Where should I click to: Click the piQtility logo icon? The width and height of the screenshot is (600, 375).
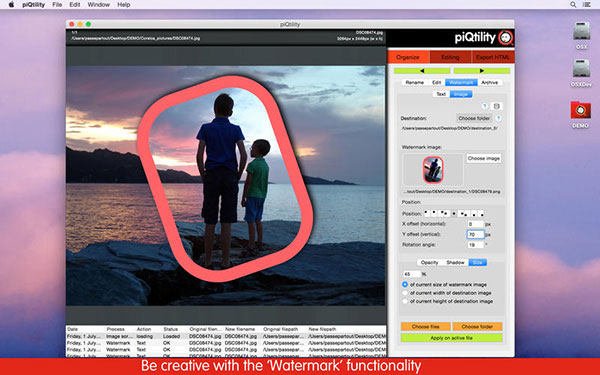click(x=506, y=38)
